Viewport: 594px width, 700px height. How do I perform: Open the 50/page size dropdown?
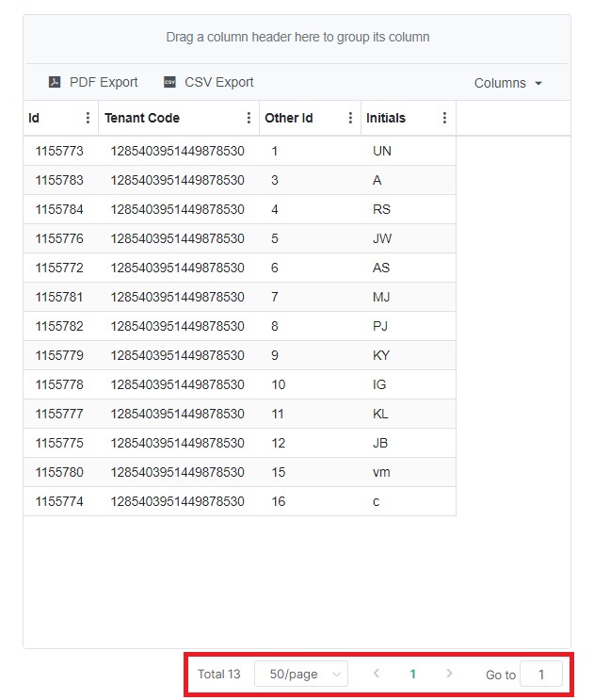(x=301, y=674)
